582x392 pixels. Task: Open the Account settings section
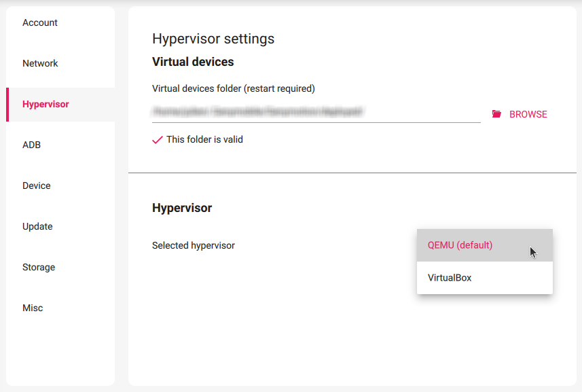click(39, 22)
